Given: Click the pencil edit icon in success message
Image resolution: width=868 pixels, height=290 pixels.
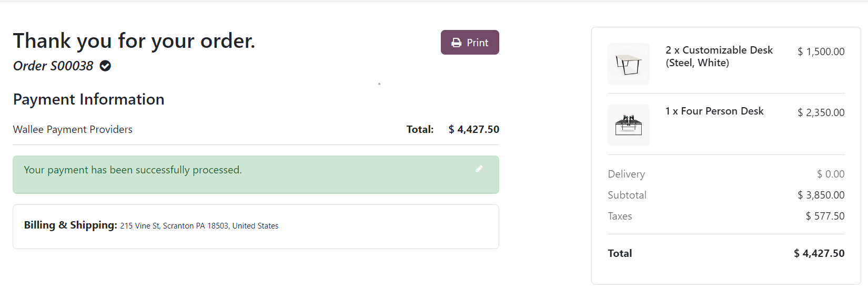Looking at the screenshot, I should [x=479, y=169].
